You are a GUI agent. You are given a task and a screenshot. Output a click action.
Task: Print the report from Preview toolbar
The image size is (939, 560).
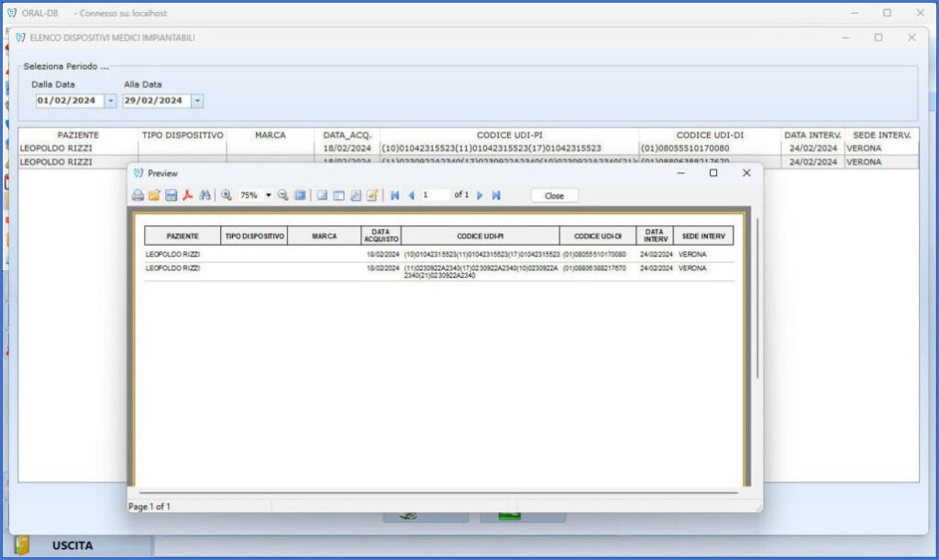[x=138, y=195]
